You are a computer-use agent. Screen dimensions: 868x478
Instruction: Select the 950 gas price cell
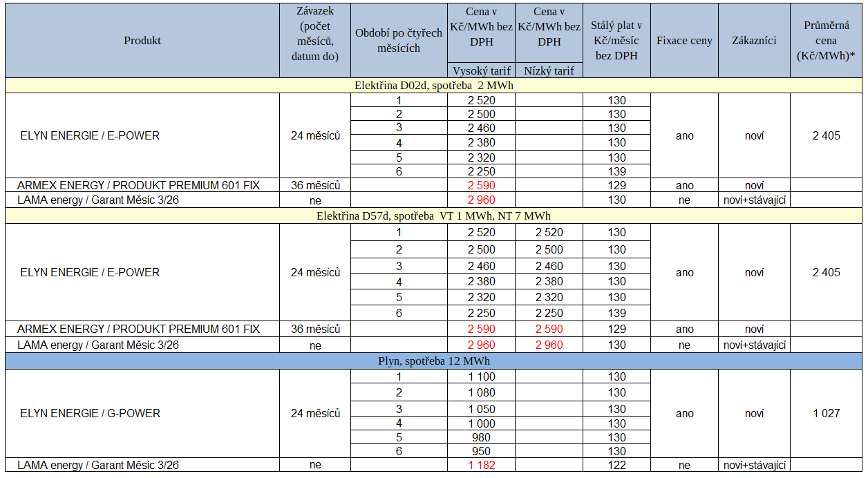point(481,451)
